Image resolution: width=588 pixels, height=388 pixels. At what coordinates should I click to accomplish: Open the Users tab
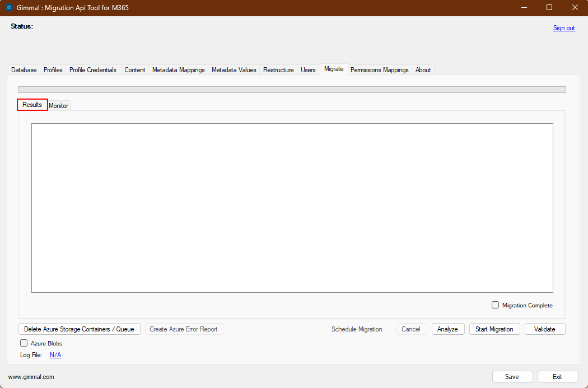click(308, 69)
